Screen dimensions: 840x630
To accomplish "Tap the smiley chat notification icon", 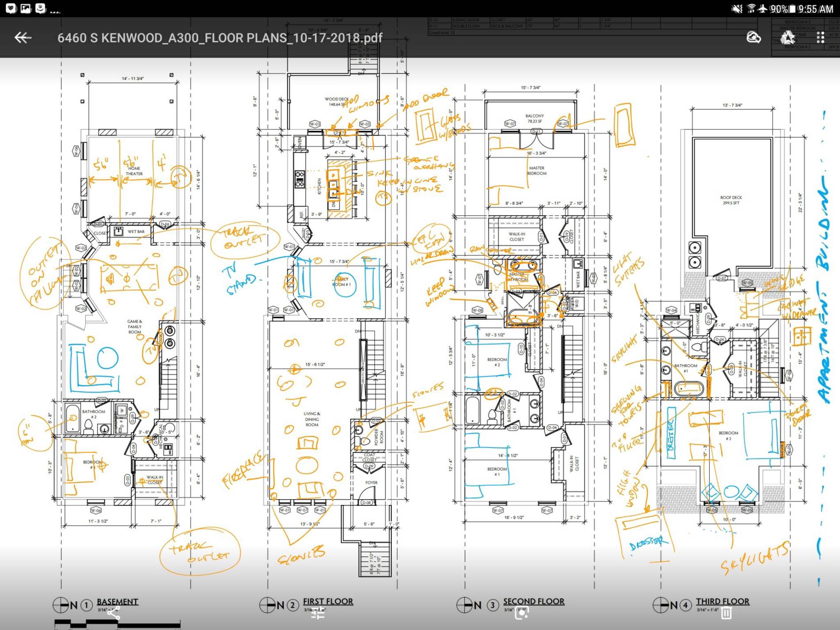I will click(41, 8).
